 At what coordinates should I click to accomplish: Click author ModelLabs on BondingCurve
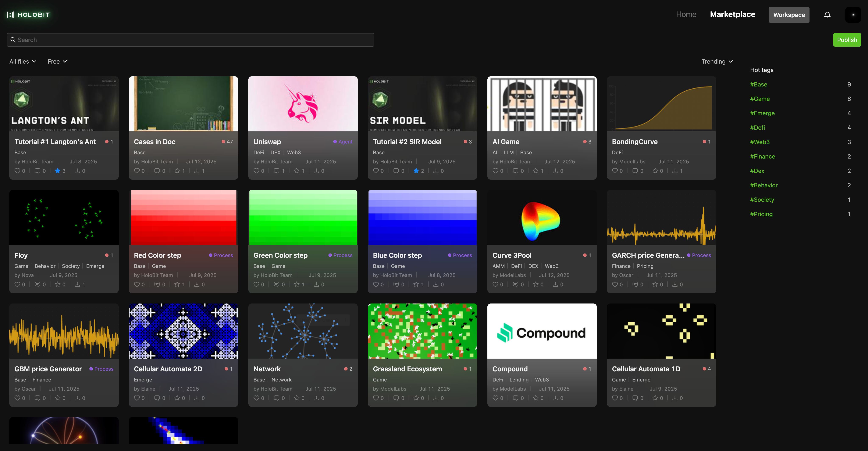point(632,162)
